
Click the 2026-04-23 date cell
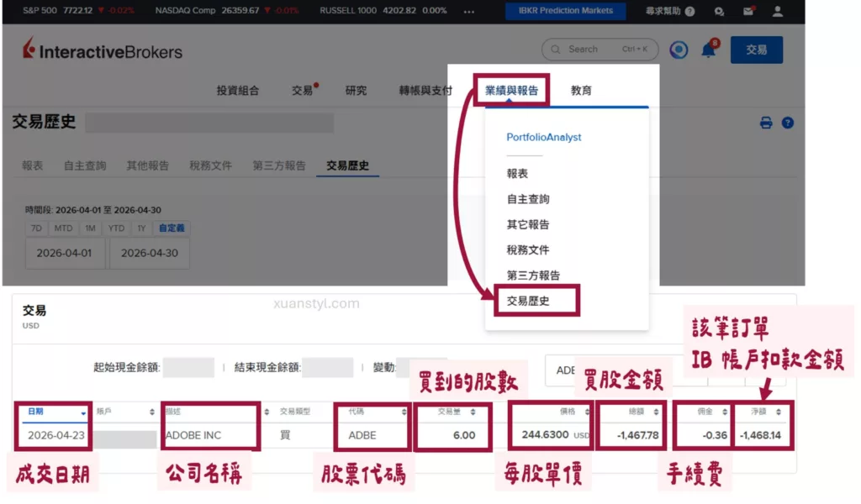[56, 435]
